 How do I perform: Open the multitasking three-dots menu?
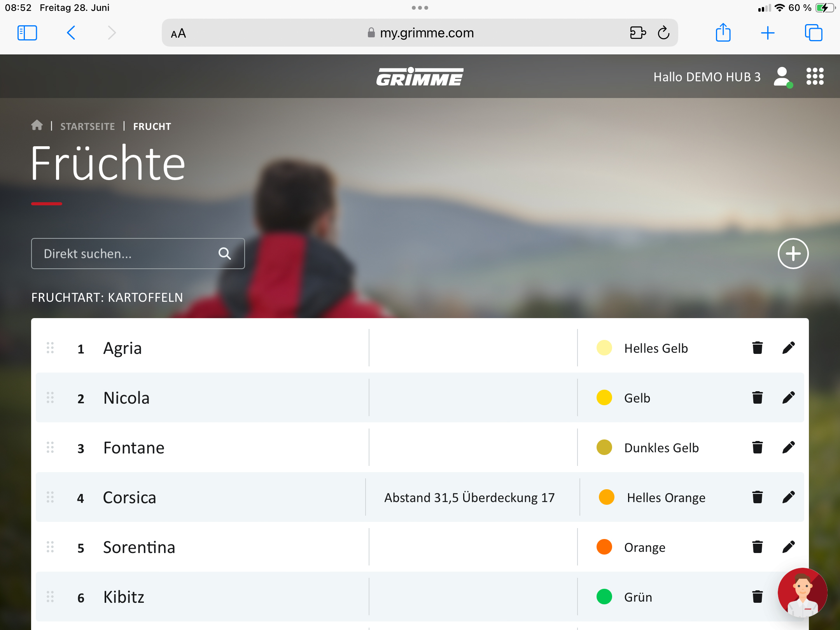click(x=420, y=8)
